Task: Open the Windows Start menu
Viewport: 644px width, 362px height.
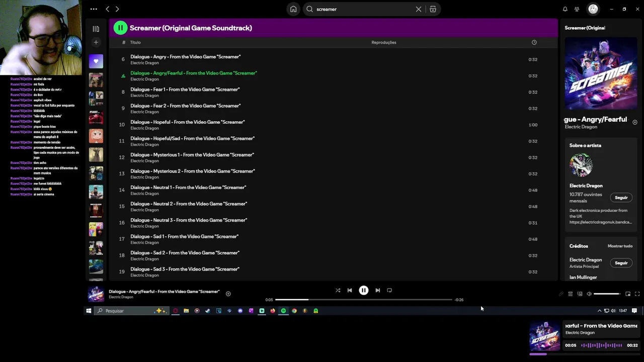Action: pos(89,311)
